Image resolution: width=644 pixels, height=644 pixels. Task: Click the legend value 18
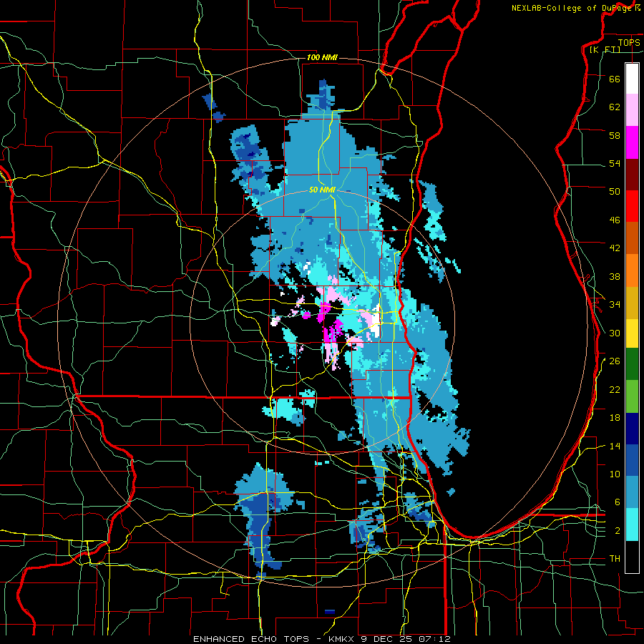[x=615, y=418]
